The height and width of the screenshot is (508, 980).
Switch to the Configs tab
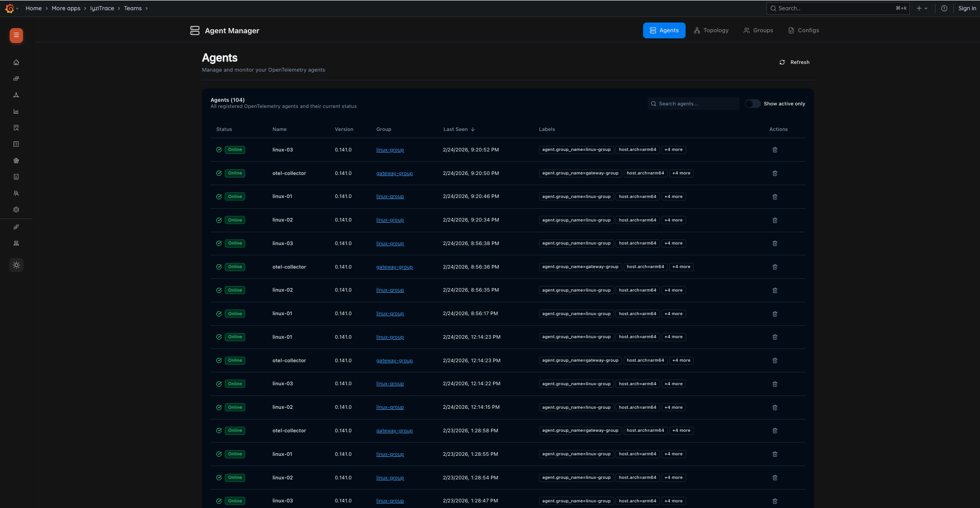[x=804, y=31]
